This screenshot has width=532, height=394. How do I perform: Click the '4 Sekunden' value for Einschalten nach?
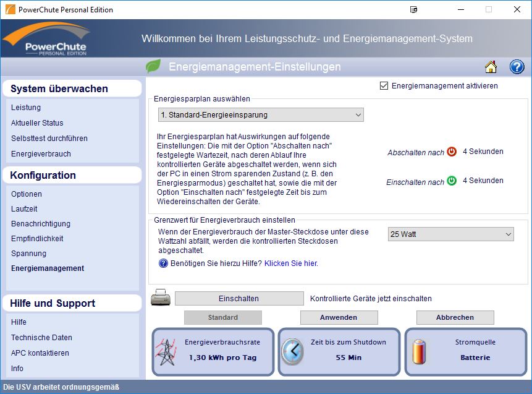coord(483,181)
